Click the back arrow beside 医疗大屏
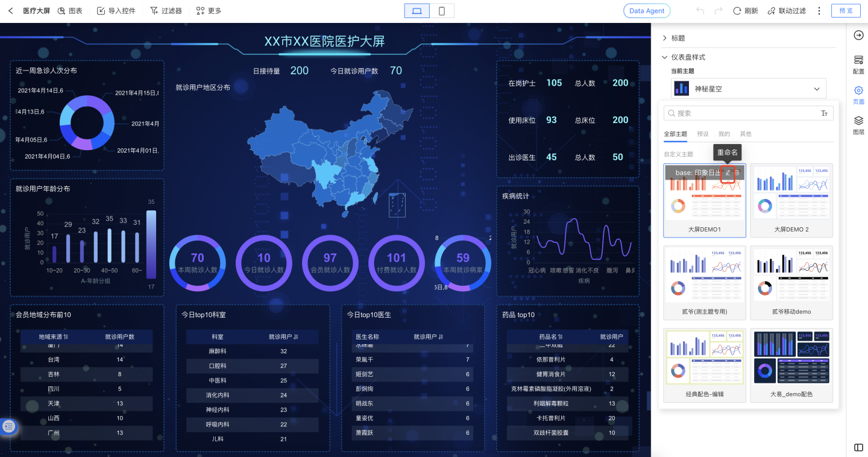868x457 pixels. click(x=10, y=11)
